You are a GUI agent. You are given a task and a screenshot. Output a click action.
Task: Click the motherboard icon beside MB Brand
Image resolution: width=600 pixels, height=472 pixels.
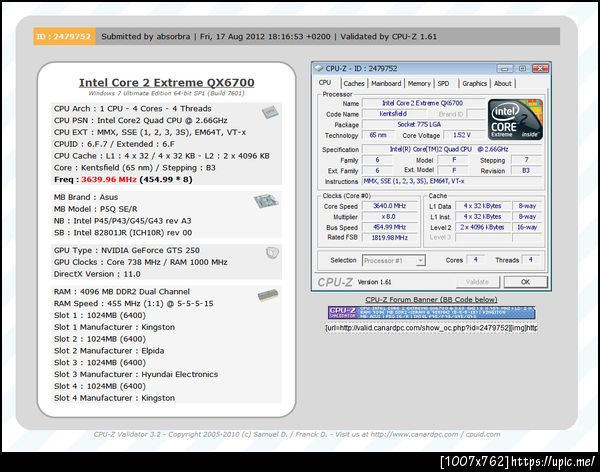266,201
